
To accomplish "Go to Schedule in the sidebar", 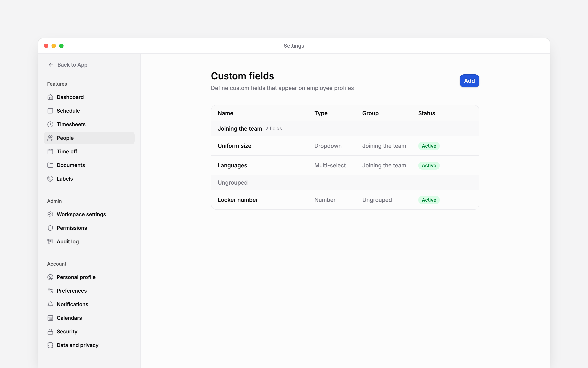I will coord(89,111).
